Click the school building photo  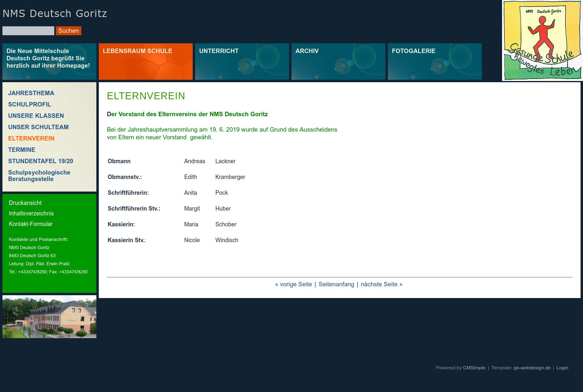[49, 317]
